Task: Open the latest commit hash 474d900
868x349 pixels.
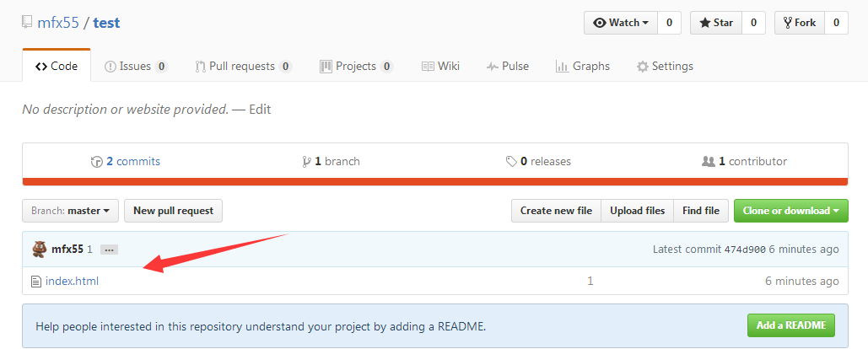Action: (x=745, y=250)
